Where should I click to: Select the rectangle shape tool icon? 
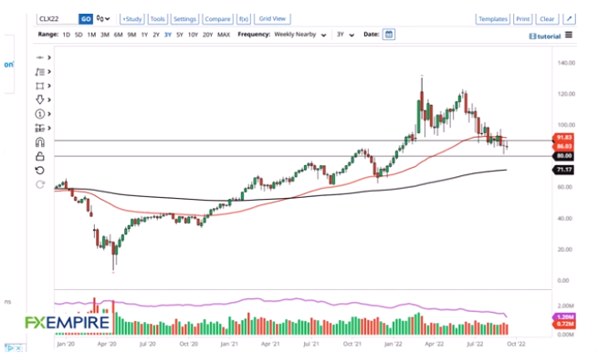(x=39, y=86)
